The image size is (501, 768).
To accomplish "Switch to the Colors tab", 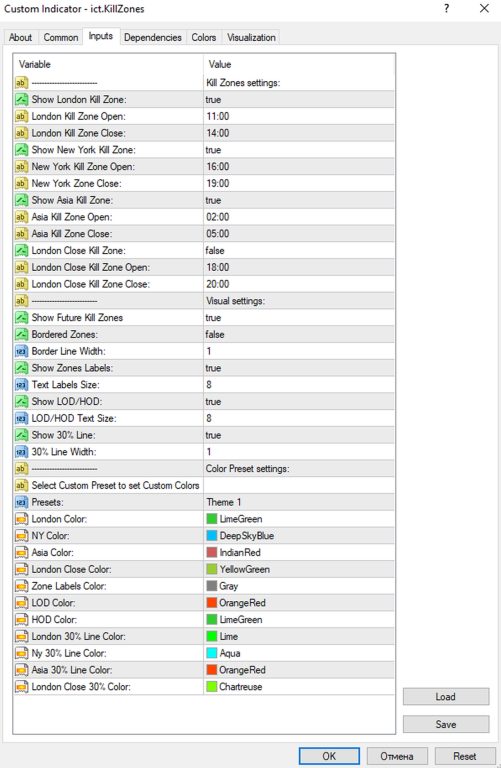I will coord(204,37).
